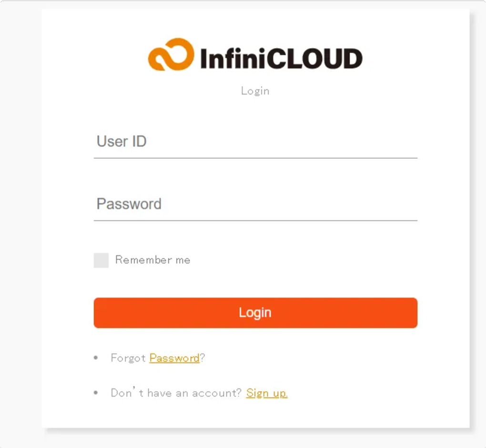Click the underline beneath the Password field
This screenshot has height=448, width=486.
(x=255, y=220)
